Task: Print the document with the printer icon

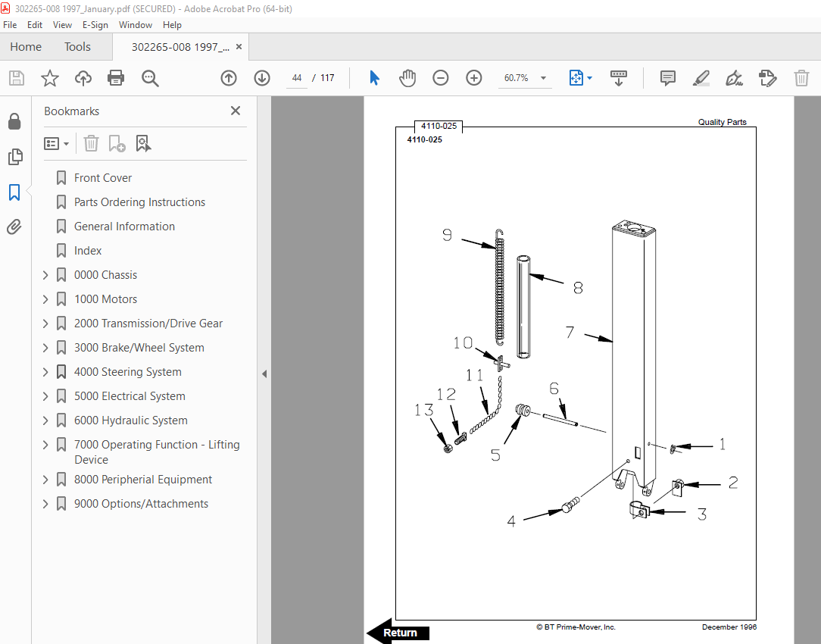Action: pos(116,78)
